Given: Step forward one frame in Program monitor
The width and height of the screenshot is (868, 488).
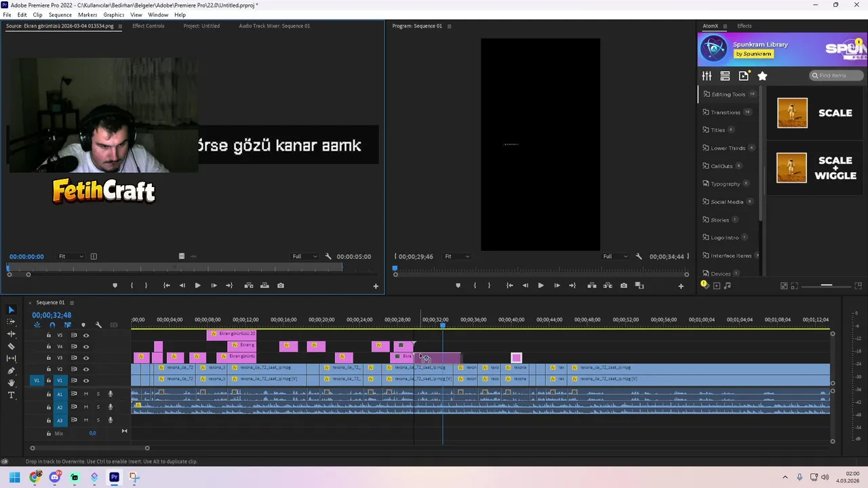Looking at the screenshot, I should tap(557, 285).
